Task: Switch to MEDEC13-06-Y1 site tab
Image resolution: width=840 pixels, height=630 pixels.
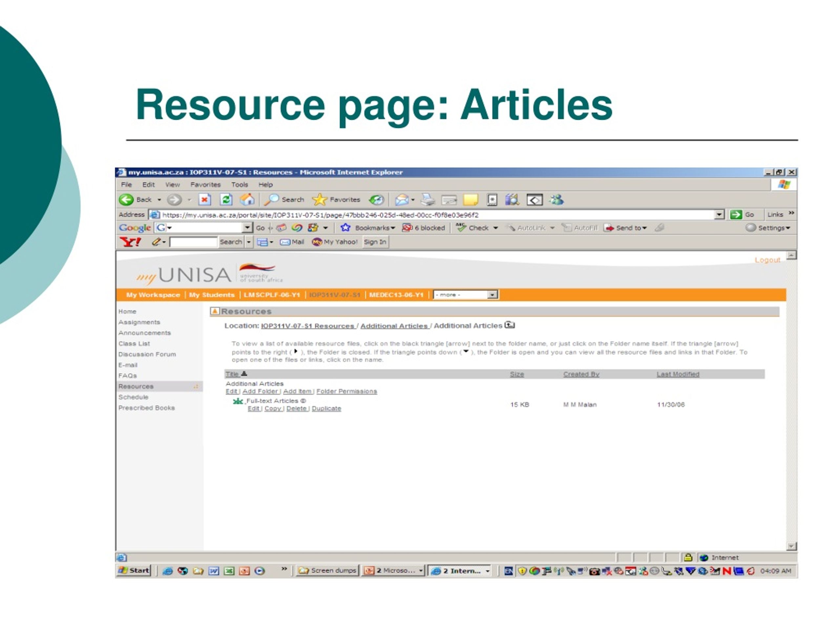Action: (x=396, y=295)
